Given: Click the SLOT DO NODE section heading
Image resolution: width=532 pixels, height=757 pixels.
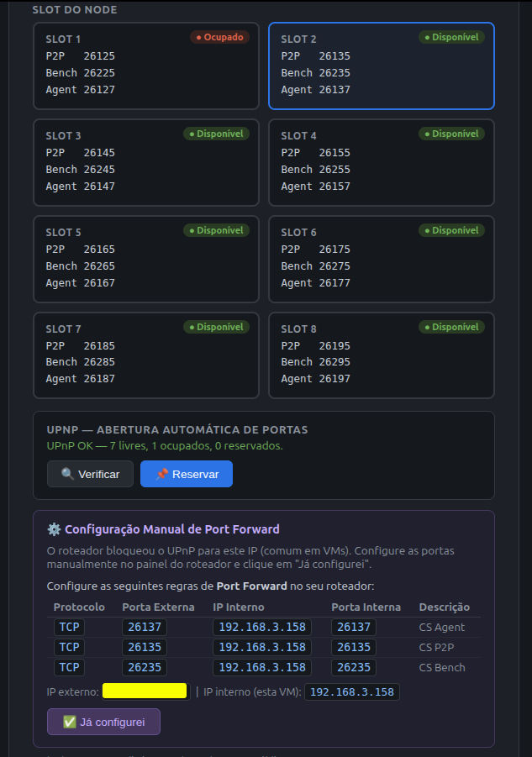Looking at the screenshot, I should click(x=75, y=9).
